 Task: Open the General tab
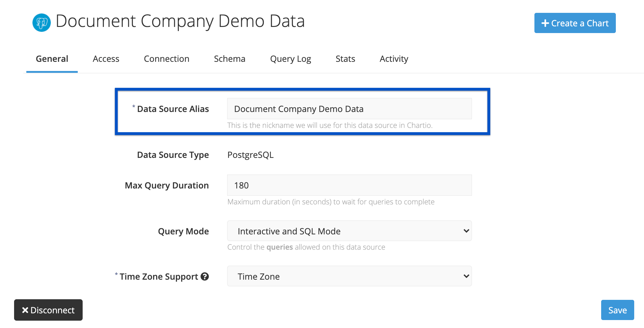coord(52,59)
